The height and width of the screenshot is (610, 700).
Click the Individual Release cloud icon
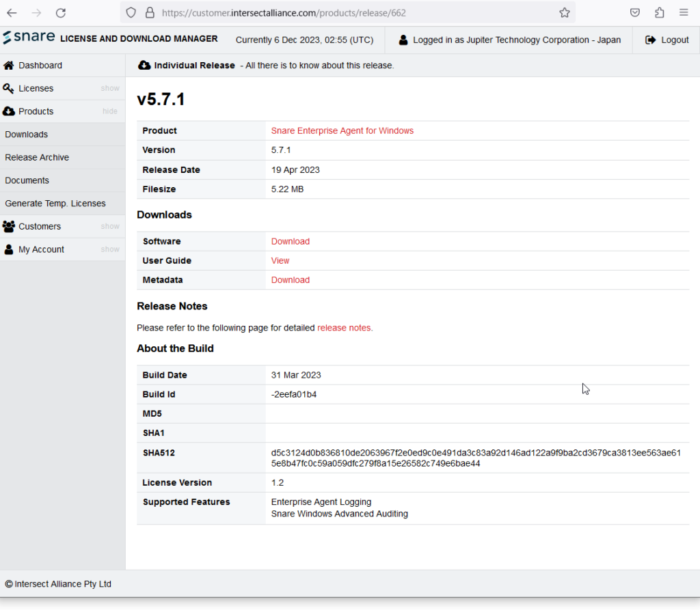pos(144,65)
